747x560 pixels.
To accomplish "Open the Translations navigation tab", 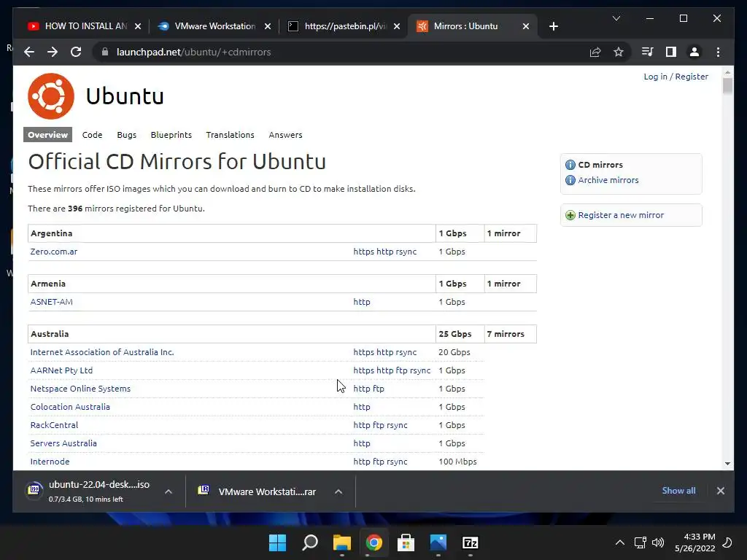I will coord(230,135).
